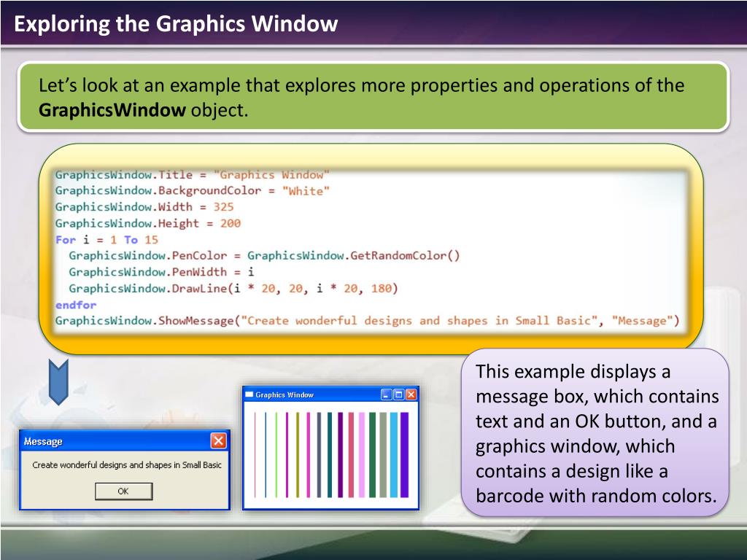Click the OK button in Message dialog

click(x=123, y=491)
